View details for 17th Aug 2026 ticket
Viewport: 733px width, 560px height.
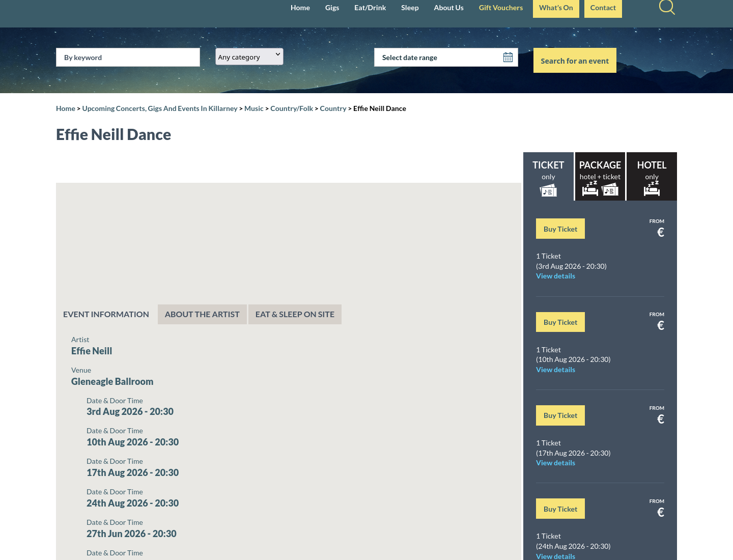coord(555,463)
